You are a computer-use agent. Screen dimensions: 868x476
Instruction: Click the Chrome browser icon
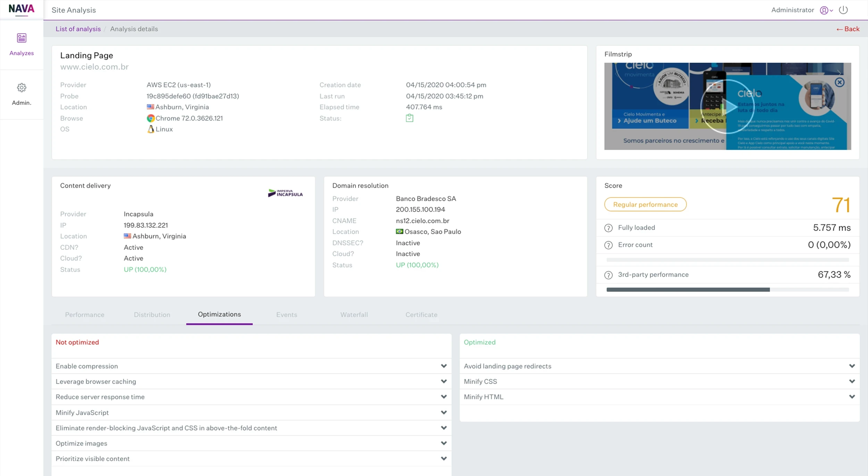(150, 118)
